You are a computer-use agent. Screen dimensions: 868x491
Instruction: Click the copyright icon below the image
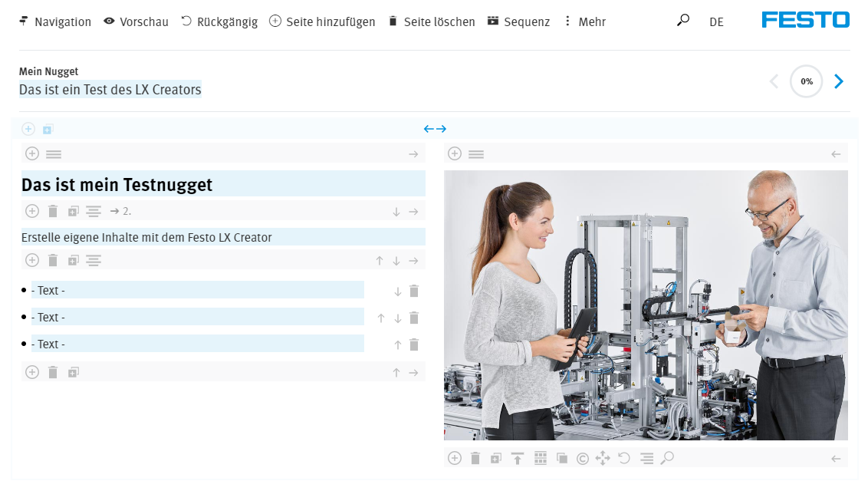tap(583, 457)
